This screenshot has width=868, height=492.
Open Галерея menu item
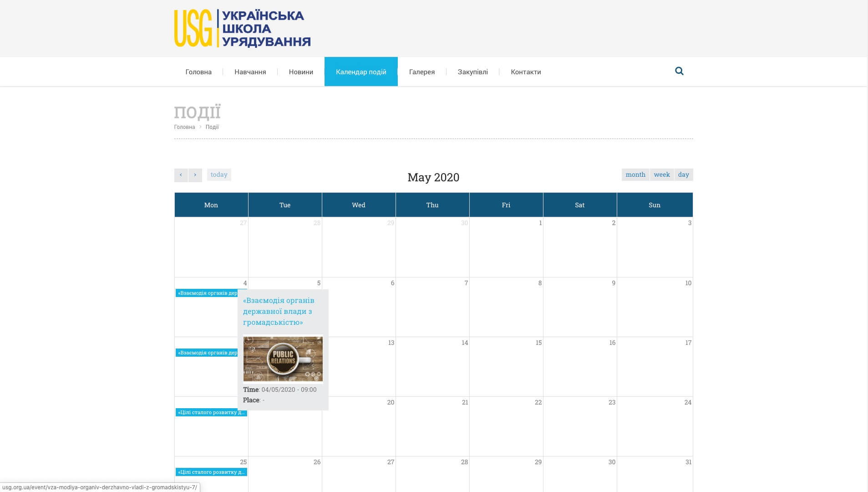(422, 72)
